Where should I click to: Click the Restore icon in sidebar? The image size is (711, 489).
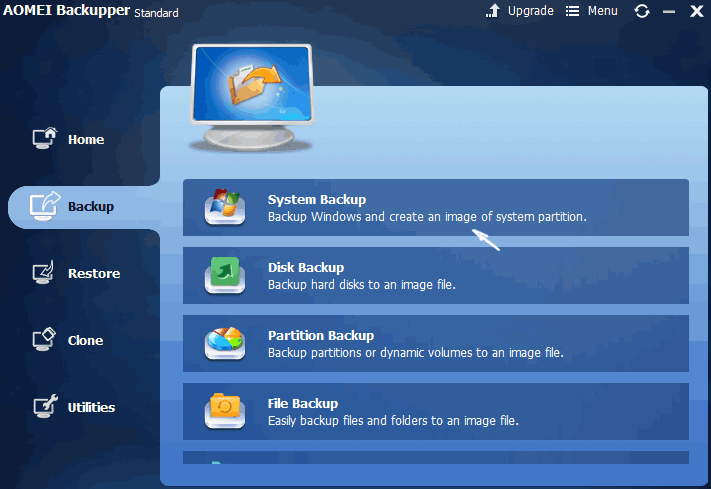coord(45,273)
